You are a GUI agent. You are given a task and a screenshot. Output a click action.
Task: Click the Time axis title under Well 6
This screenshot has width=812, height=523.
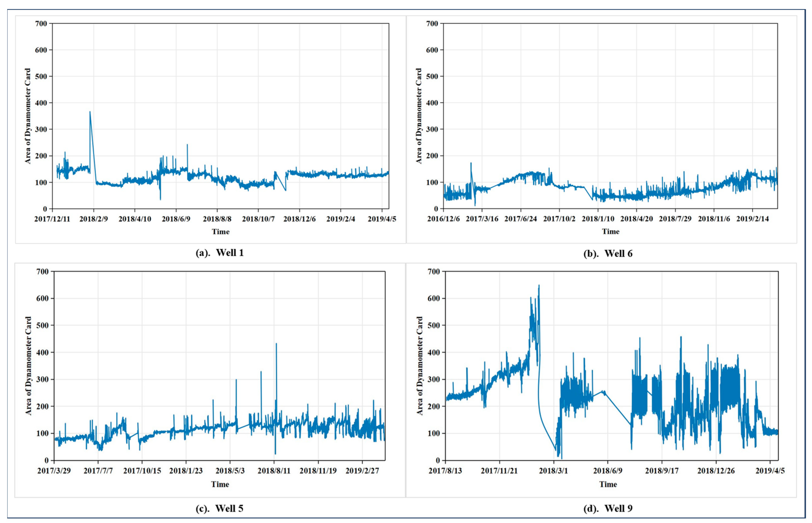point(610,232)
